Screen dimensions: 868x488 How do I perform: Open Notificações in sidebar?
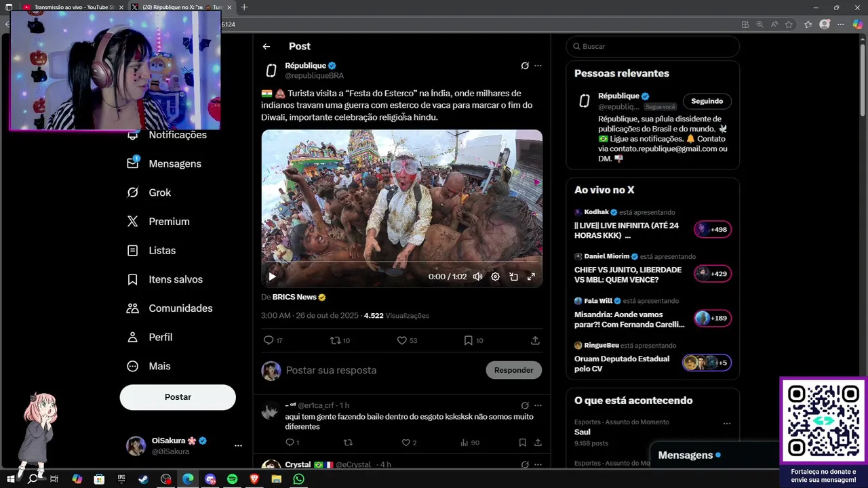[167, 135]
